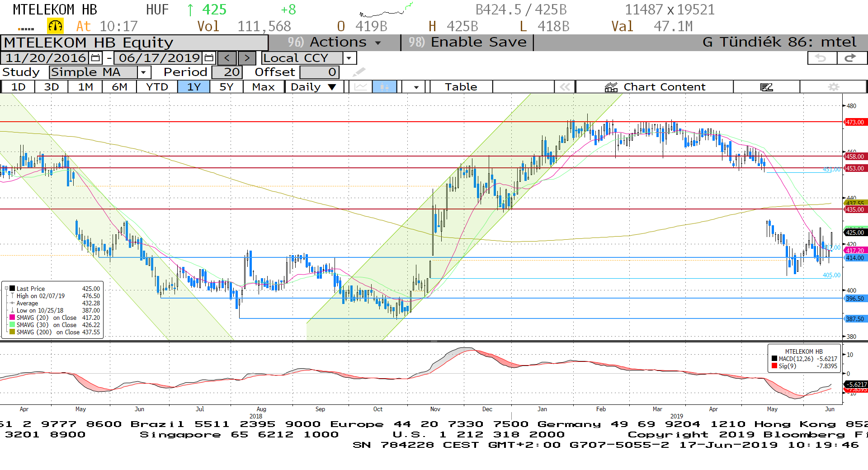Image resolution: width=868 pixels, height=470 pixels.
Task: Click the olive SMAVG (200) swatch
Action: 13,332
